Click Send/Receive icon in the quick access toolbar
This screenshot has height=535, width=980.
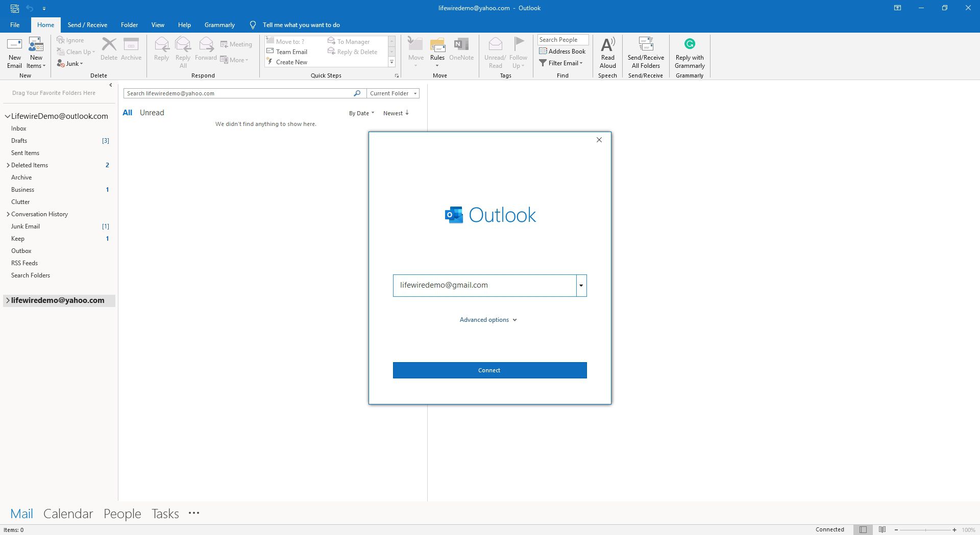coord(14,8)
